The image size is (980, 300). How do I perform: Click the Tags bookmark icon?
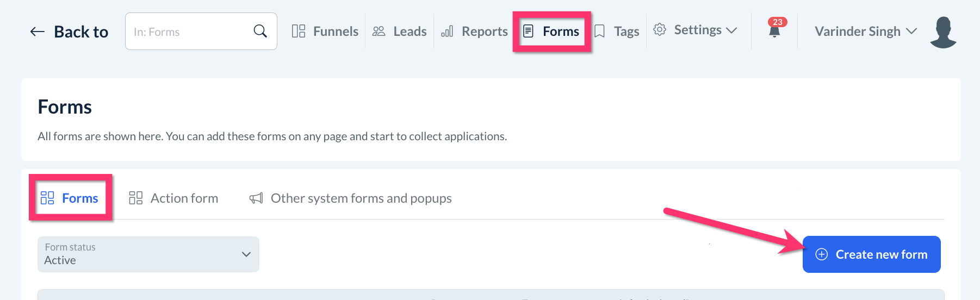[599, 32]
